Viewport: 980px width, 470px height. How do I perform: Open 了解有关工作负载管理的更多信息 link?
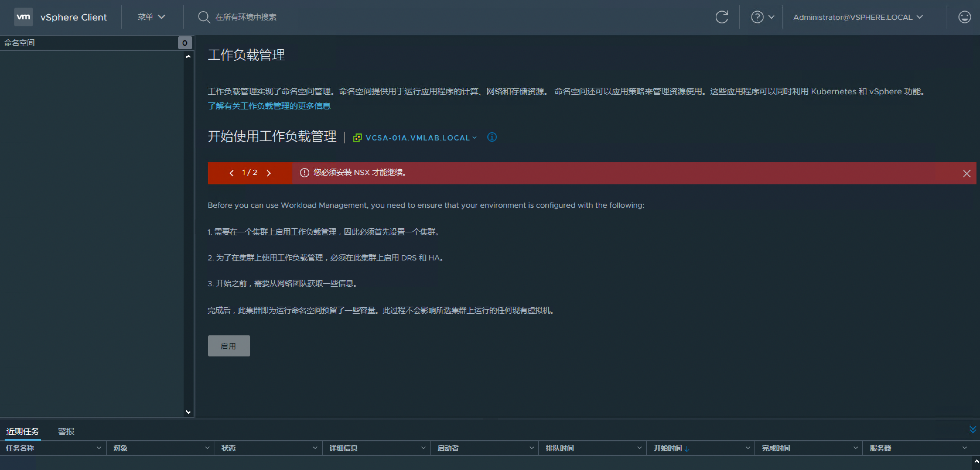pos(269,106)
